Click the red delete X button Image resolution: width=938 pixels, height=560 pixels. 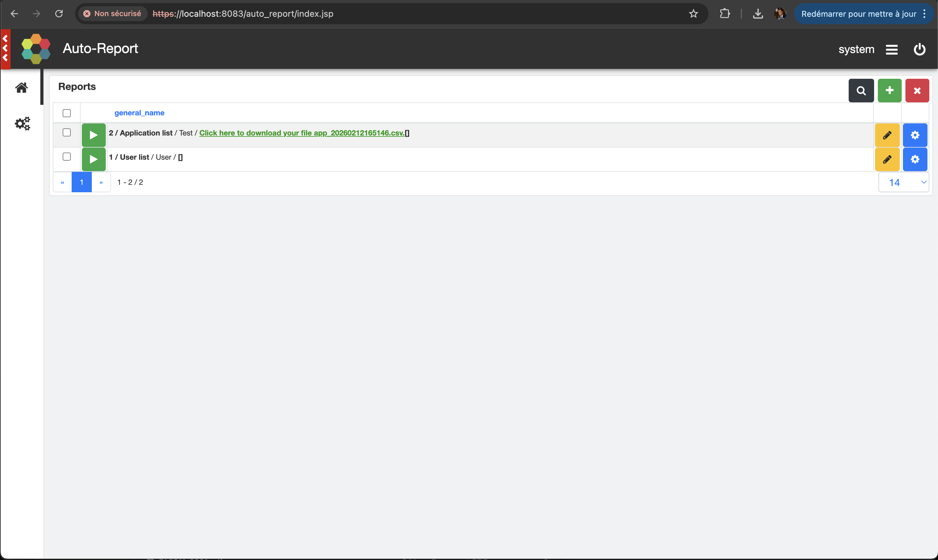point(917,91)
